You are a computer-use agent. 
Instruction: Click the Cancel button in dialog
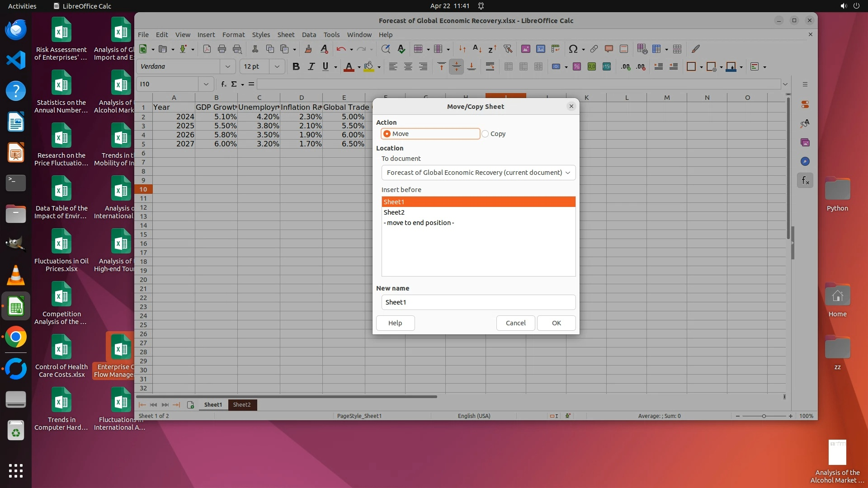[515, 323]
